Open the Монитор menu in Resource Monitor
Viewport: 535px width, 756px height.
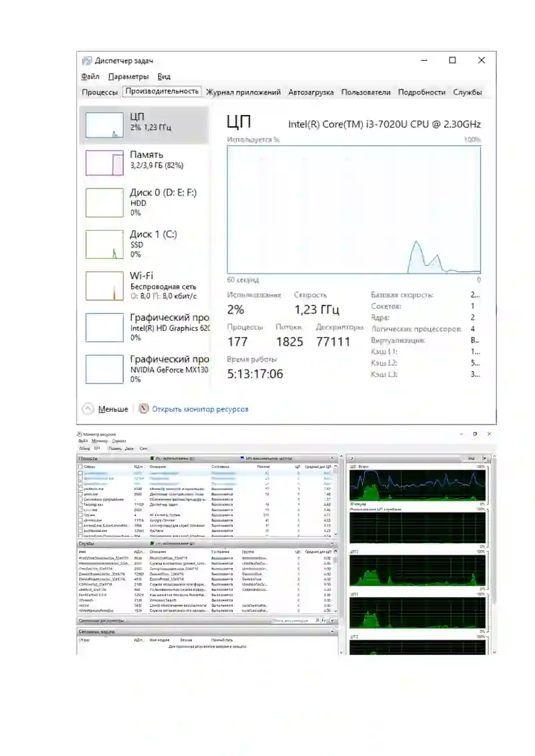pyautogui.click(x=100, y=440)
